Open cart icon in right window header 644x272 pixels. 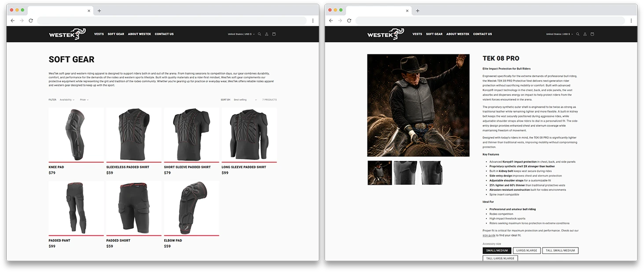(592, 34)
